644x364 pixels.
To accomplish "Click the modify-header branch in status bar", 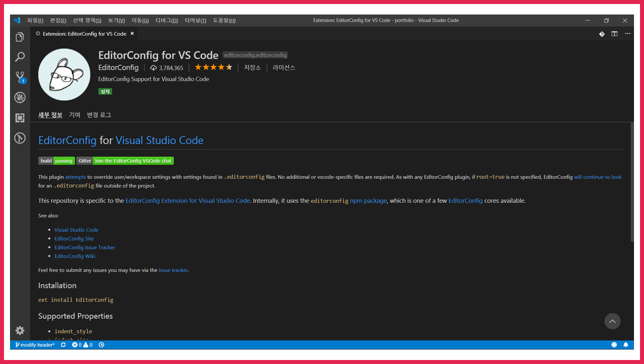I will 34,345.
